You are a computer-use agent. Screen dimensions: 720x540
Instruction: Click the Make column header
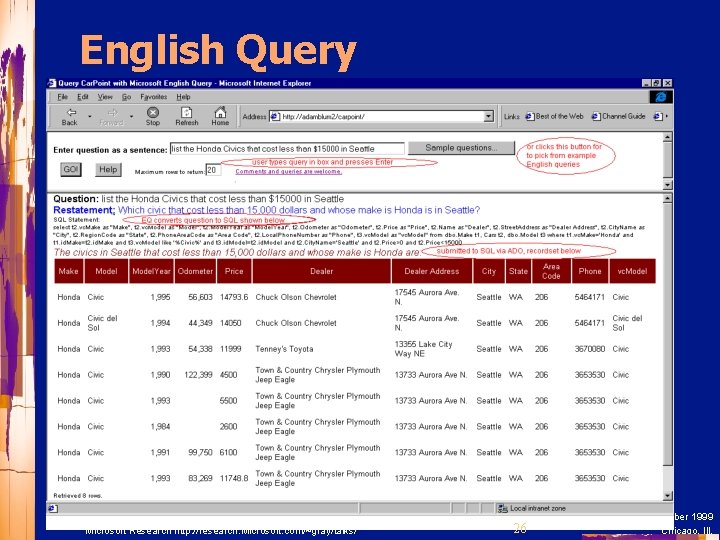[x=68, y=271]
